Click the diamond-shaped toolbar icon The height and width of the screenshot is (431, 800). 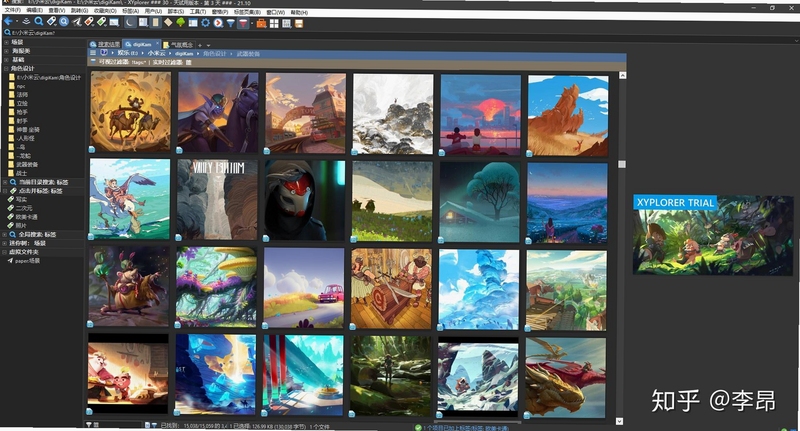[168, 22]
